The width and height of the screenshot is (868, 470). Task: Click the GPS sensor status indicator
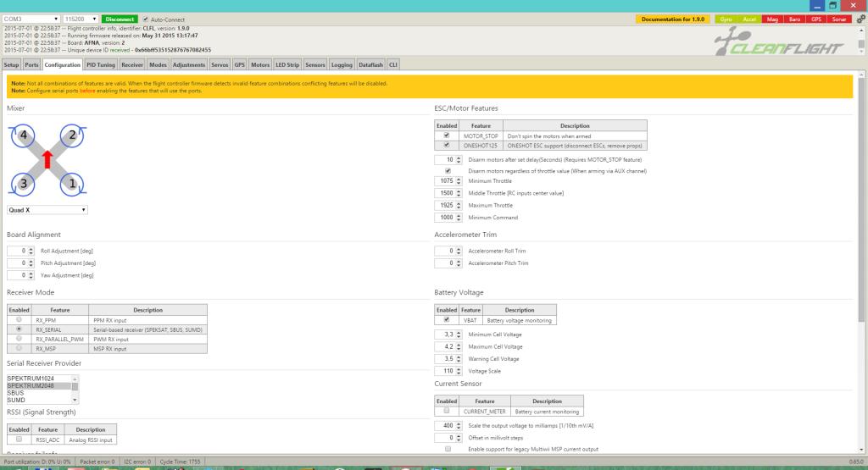(x=815, y=19)
